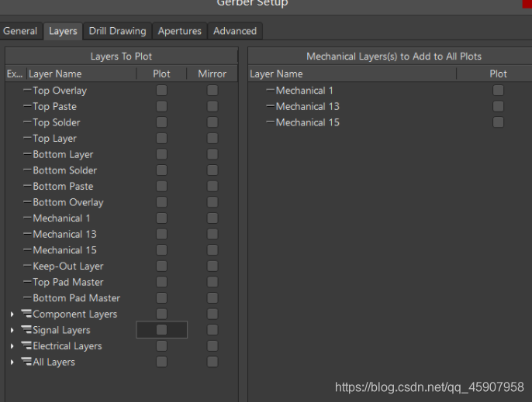
Task: Add Mechanical 15 to all plots checkbox
Action: pyautogui.click(x=498, y=122)
